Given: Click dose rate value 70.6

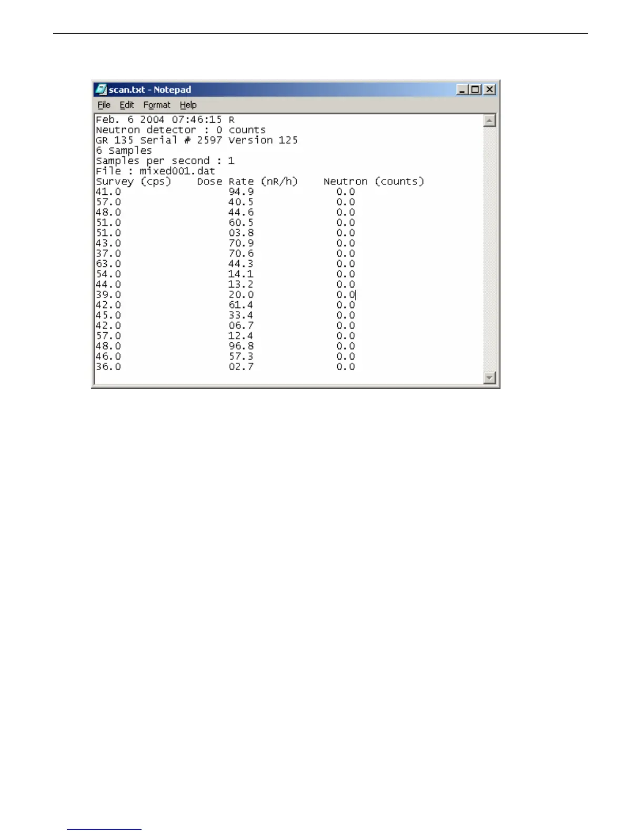Looking at the screenshot, I should pyautogui.click(x=241, y=253).
